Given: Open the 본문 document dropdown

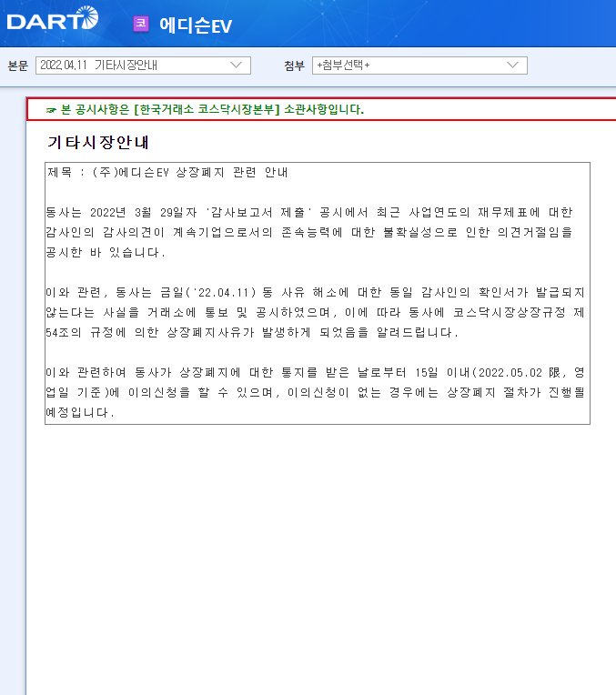Looking at the screenshot, I should click(x=143, y=65).
